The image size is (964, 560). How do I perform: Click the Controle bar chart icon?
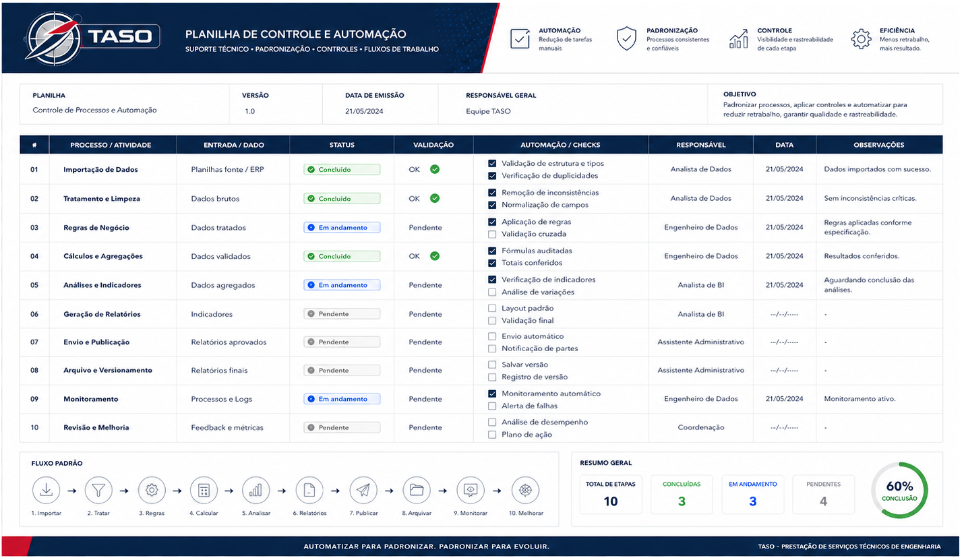(739, 39)
